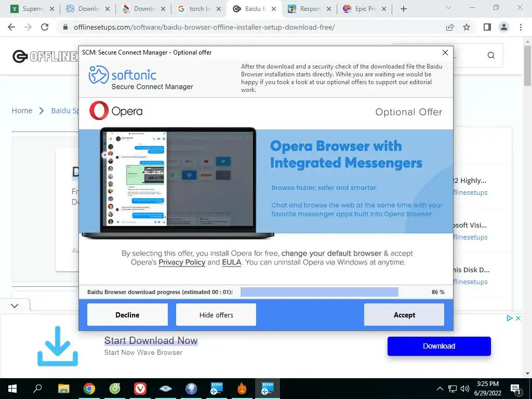
Task: Collapse the bottom ad with chevron
Action: point(14,305)
